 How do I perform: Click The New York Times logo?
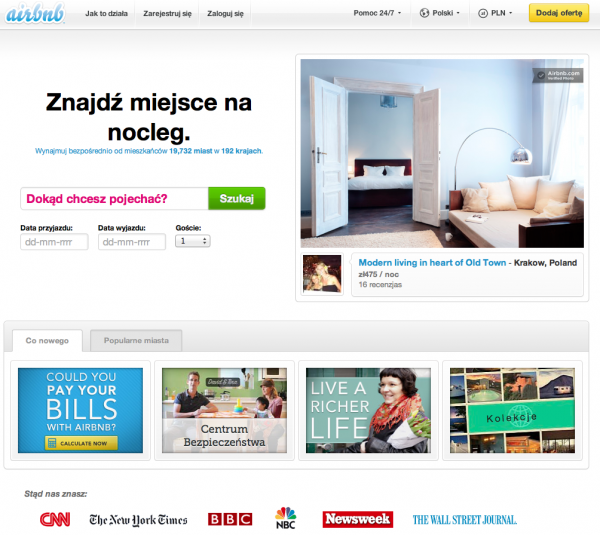138,520
